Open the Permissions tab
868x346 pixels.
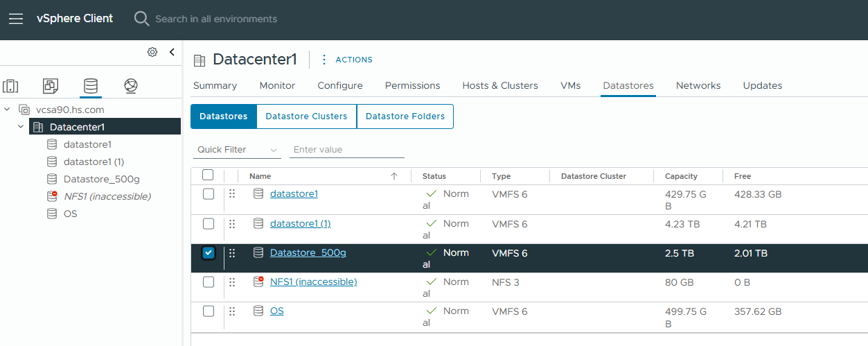(x=413, y=86)
